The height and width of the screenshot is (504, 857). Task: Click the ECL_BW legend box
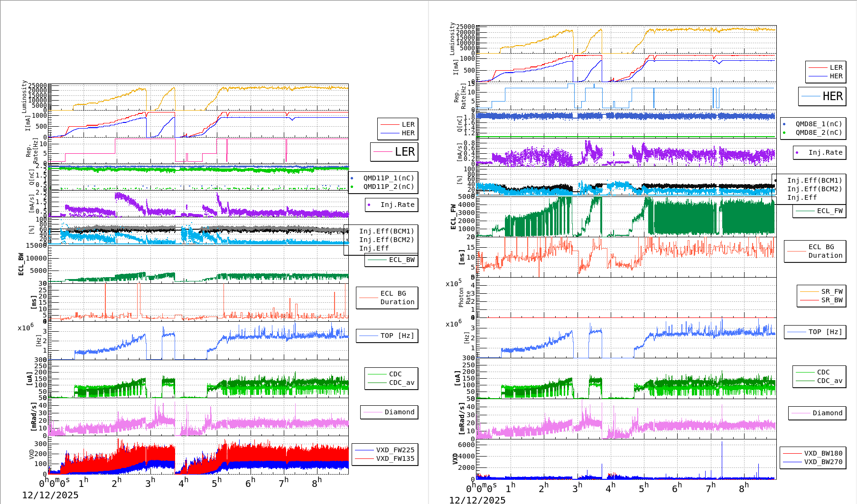391,260
